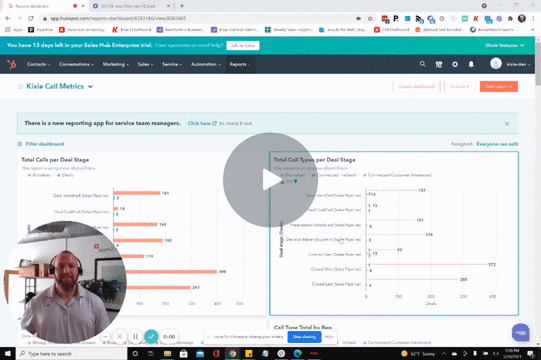Play the video with the center play button

tap(270, 180)
